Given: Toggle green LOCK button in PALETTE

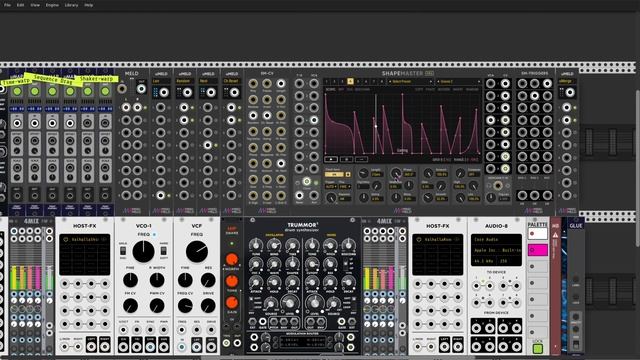Looking at the screenshot, I should pos(538,349).
